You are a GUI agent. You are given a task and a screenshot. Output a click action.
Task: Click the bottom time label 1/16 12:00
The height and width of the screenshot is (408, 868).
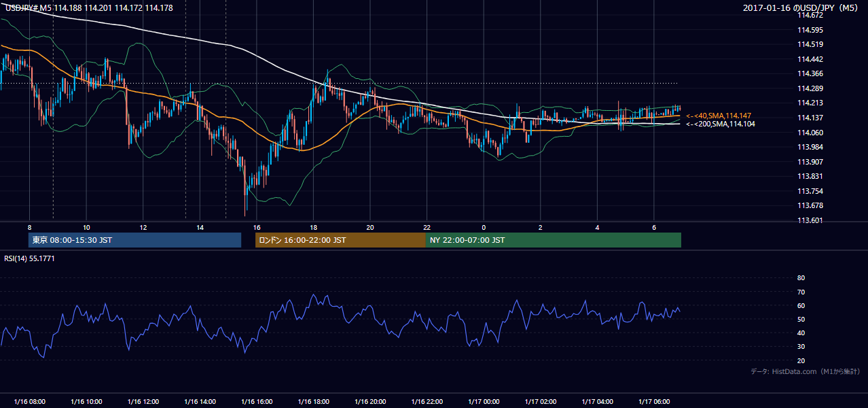pyautogui.click(x=143, y=402)
